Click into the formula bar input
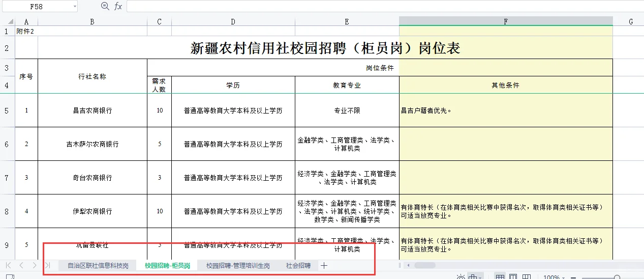Viewport: 644px width, 279px height. [x=385, y=6]
